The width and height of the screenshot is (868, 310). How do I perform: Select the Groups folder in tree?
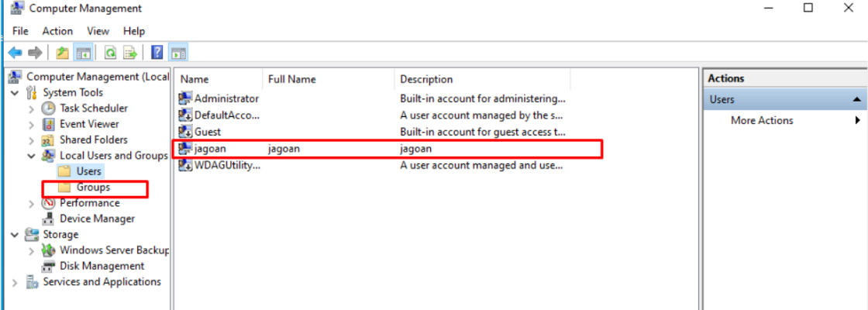click(93, 187)
